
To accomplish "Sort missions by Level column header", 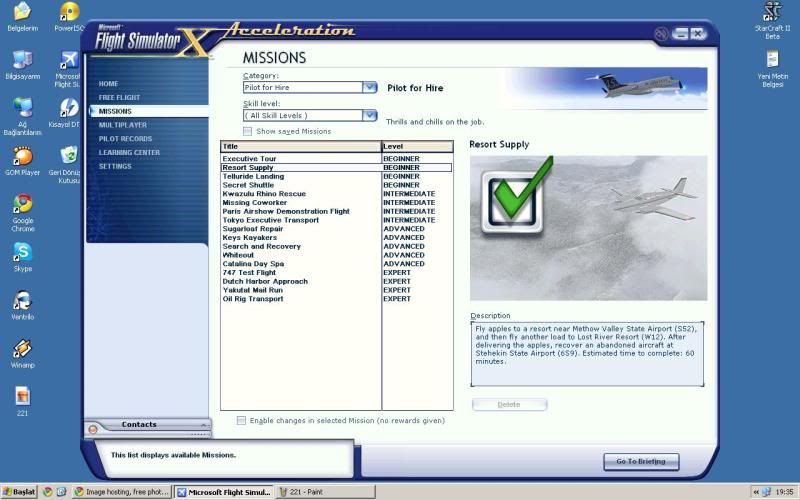I will [417, 146].
